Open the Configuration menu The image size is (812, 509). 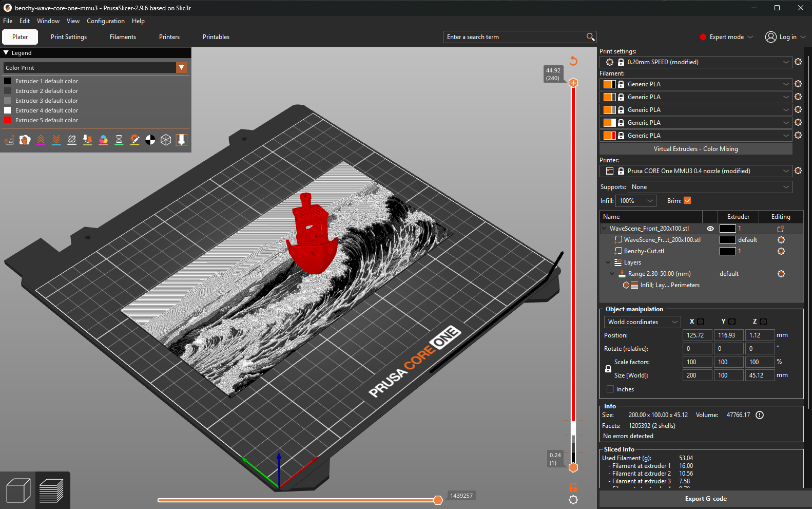pyautogui.click(x=106, y=21)
